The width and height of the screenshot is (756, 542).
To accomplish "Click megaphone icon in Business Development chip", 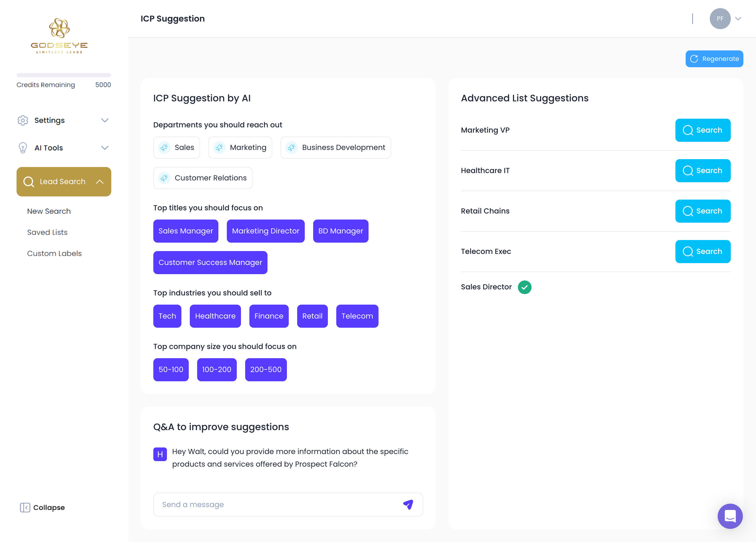I will (x=291, y=147).
